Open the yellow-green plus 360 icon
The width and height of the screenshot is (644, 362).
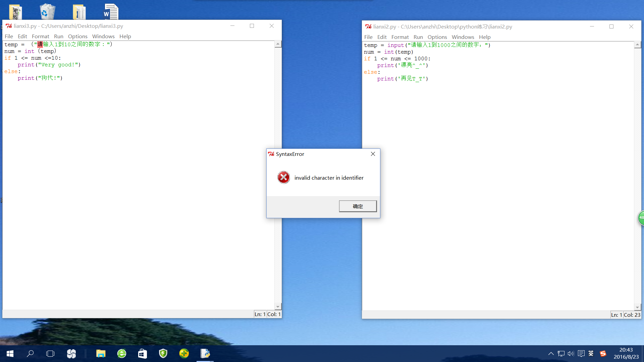pyautogui.click(x=184, y=353)
